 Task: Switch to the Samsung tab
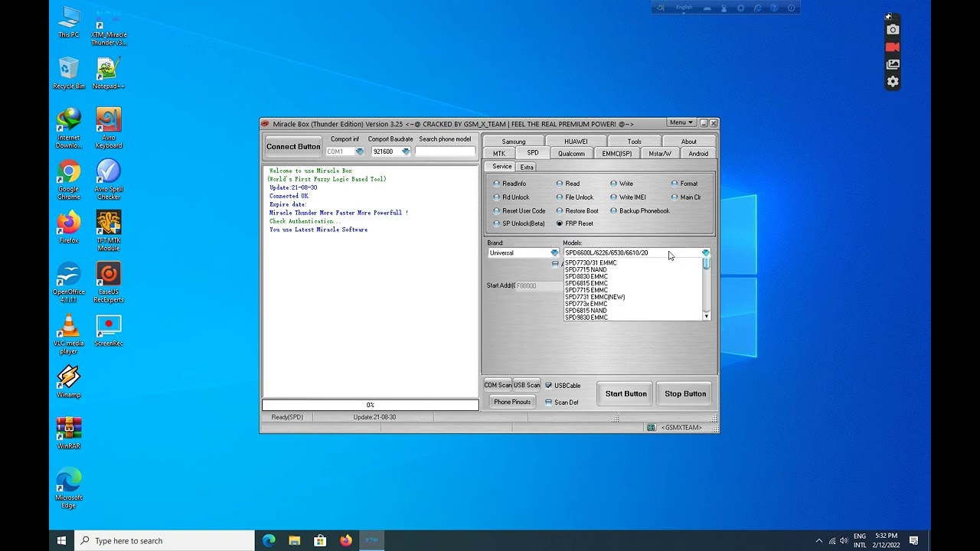click(x=514, y=142)
